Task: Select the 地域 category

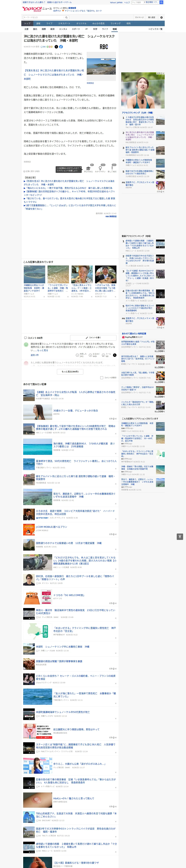Action: pyautogui.click(x=114, y=29)
